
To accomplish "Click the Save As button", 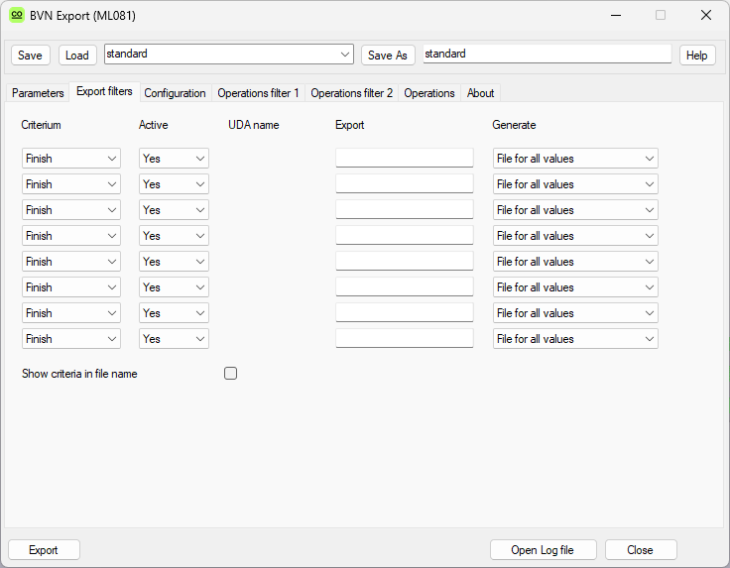I will pyautogui.click(x=388, y=55).
